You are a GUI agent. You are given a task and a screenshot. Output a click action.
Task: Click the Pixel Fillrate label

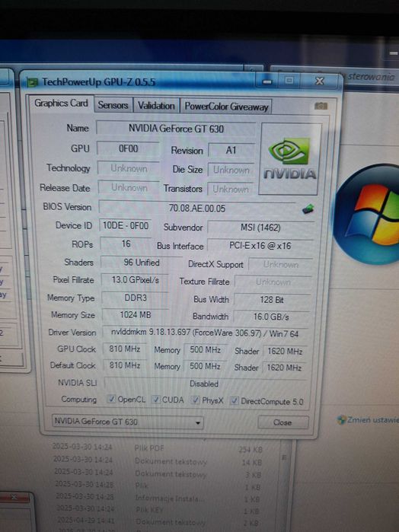(73, 280)
